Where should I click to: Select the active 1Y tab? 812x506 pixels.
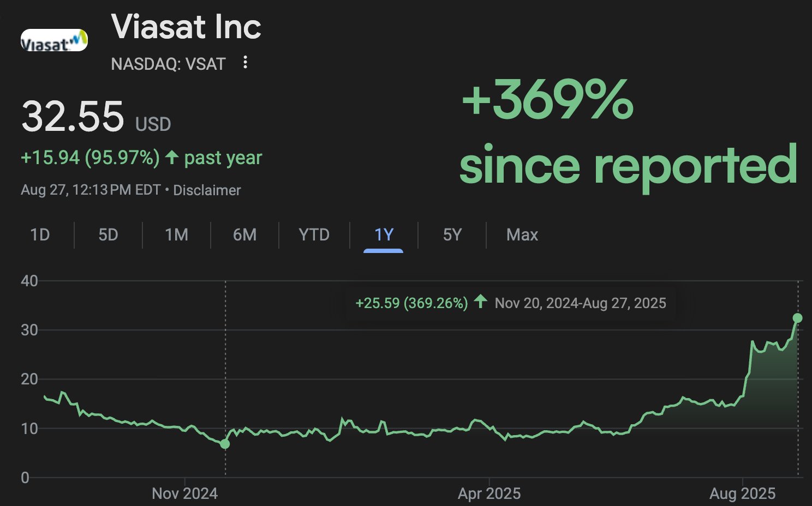(x=384, y=235)
